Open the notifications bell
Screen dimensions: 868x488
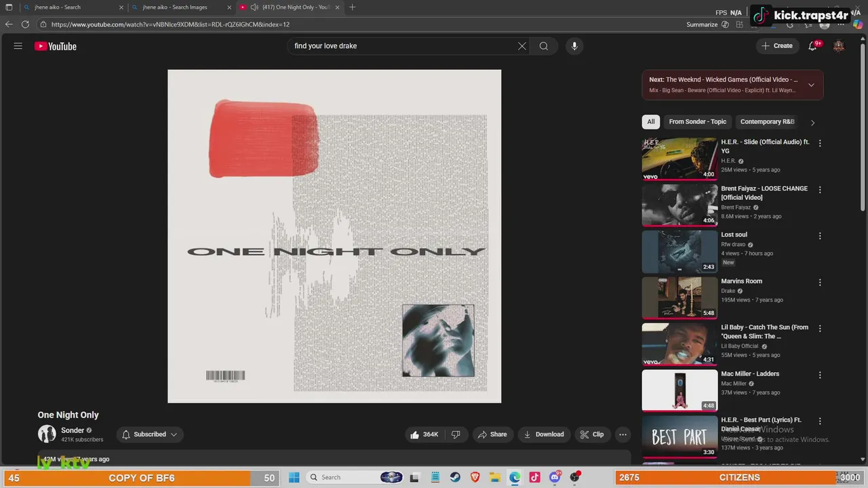coord(812,46)
